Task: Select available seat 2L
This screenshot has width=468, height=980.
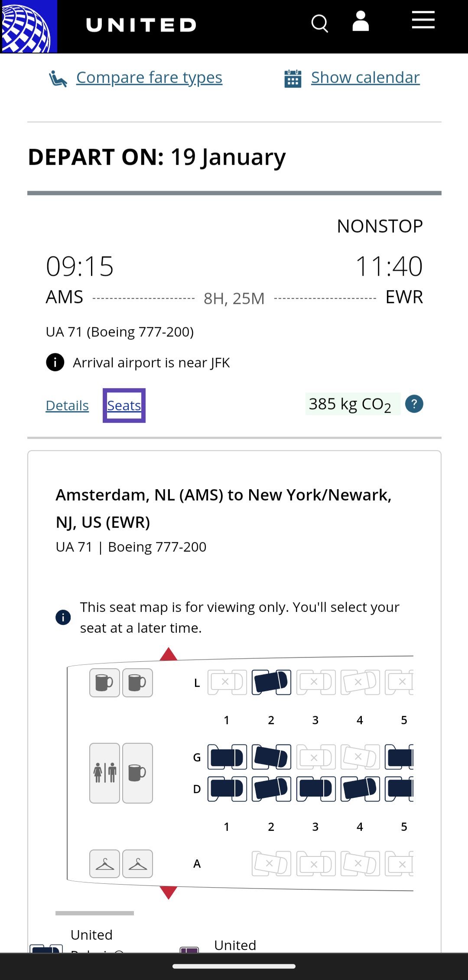Action: [271, 682]
